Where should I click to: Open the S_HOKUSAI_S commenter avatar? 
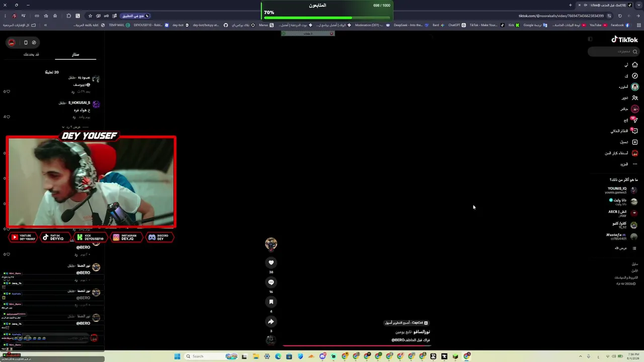pyautogui.click(x=96, y=104)
